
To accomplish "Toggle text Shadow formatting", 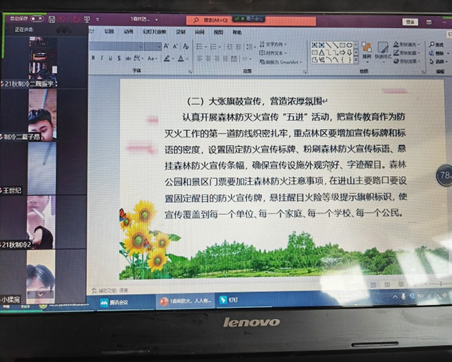I will [x=119, y=58].
